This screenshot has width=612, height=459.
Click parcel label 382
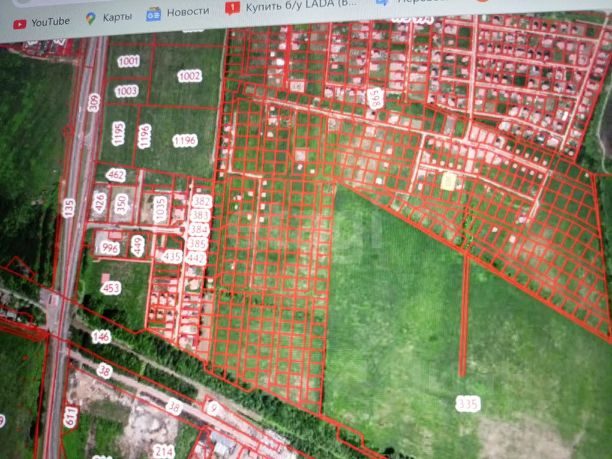pyautogui.click(x=202, y=201)
